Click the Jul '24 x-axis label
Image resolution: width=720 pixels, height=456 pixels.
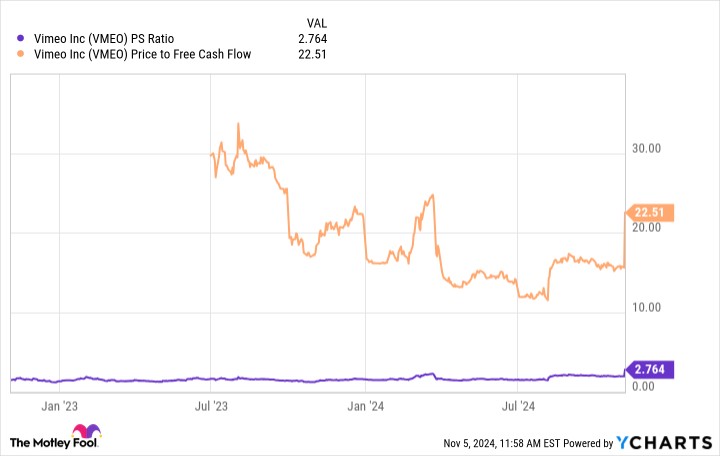coord(517,406)
